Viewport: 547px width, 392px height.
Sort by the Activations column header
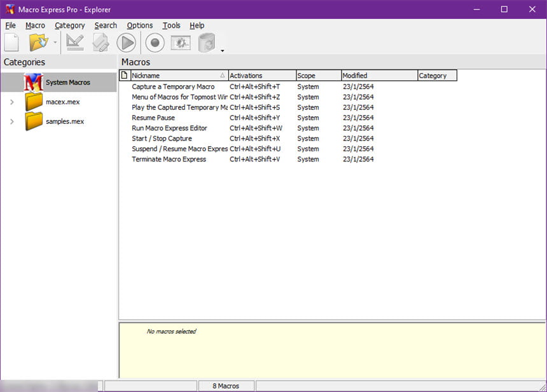click(x=262, y=76)
